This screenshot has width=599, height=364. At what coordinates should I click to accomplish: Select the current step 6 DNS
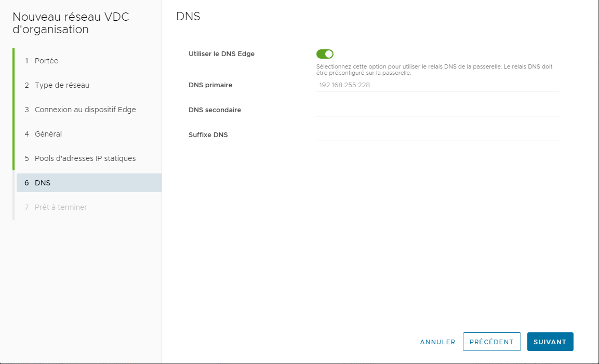89,183
